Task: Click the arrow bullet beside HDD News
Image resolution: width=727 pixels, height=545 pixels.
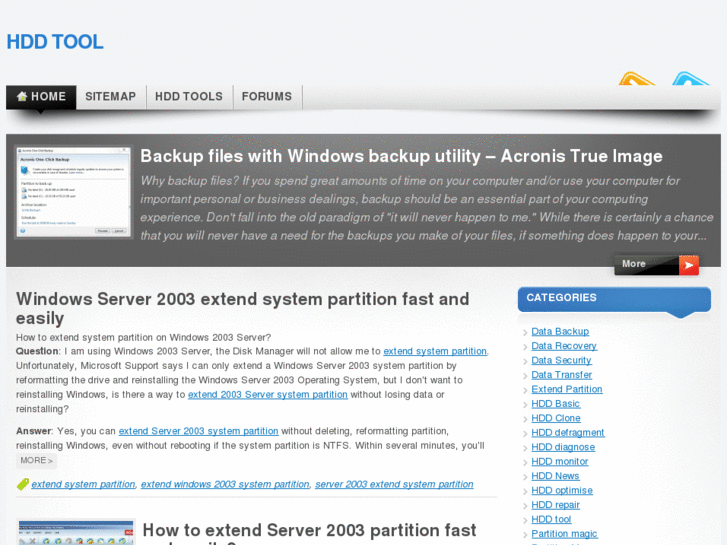Action: pos(525,477)
